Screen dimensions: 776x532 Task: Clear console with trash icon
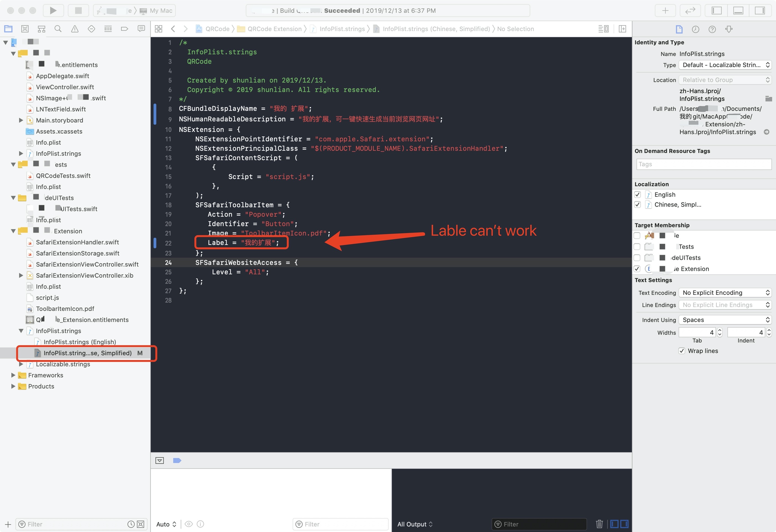(x=599, y=524)
